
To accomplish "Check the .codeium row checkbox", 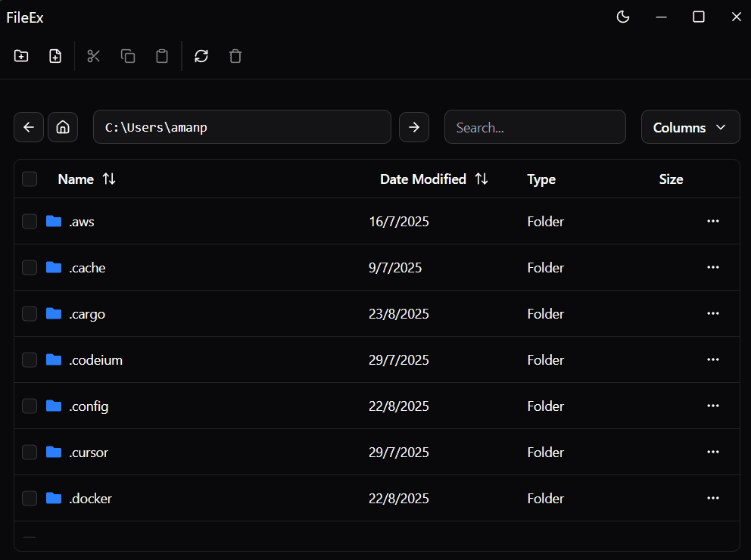I will [x=30, y=359].
